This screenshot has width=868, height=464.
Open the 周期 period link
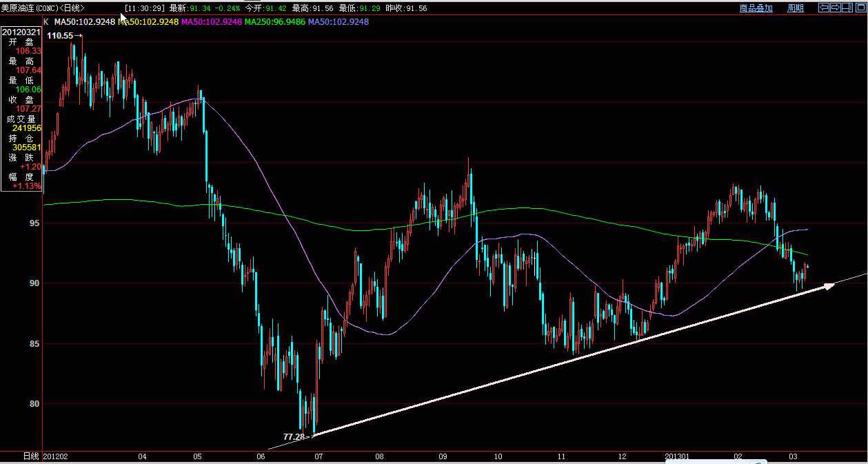796,8
